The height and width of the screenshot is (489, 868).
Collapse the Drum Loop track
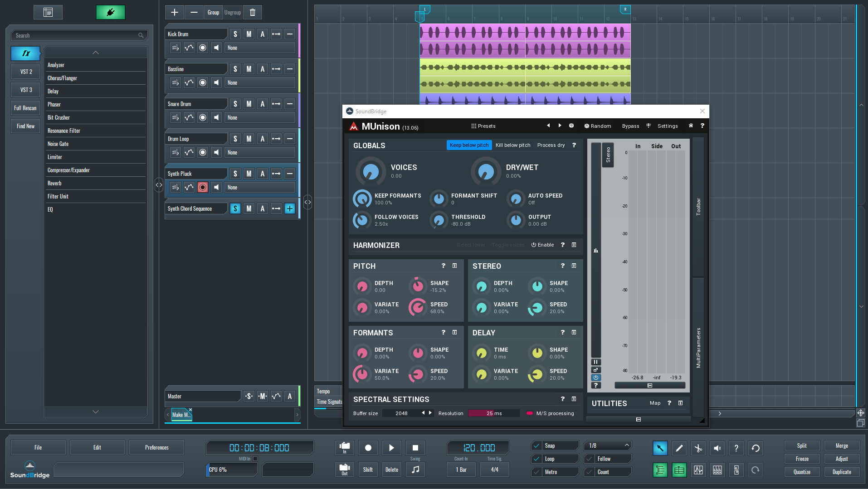tap(290, 139)
